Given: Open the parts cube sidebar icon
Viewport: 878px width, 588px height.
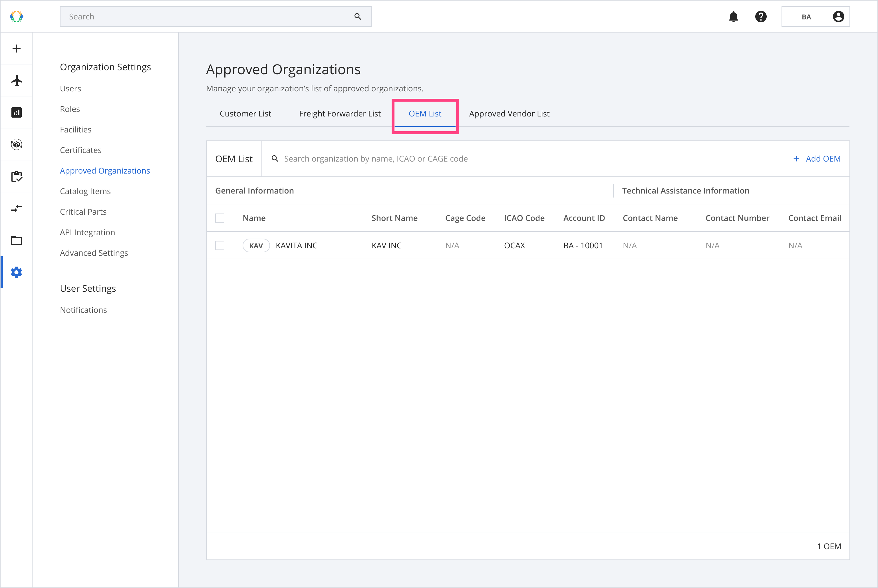Looking at the screenshot, I should click(17, 144).
